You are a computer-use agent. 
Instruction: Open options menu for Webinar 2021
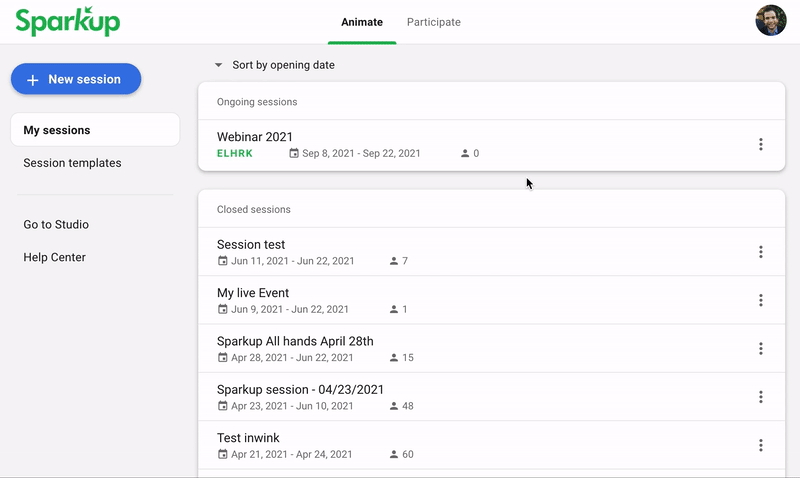(760, 144)
